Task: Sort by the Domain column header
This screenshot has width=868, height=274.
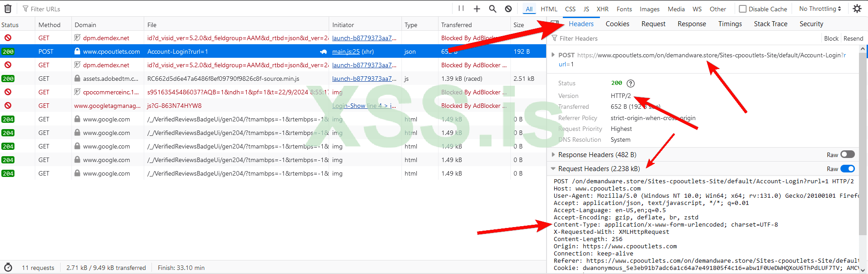Action: point(108,25)
